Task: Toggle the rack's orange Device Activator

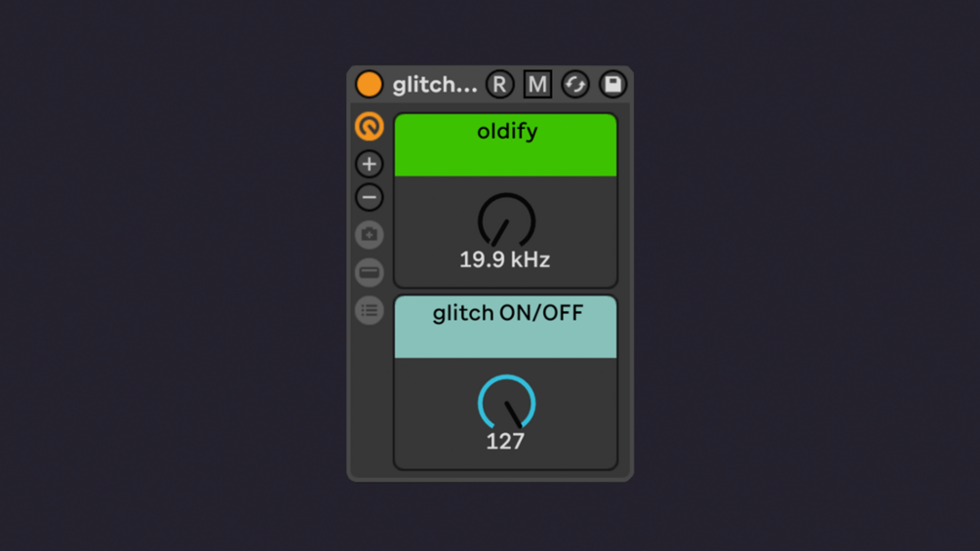Action: click(369, 84)
